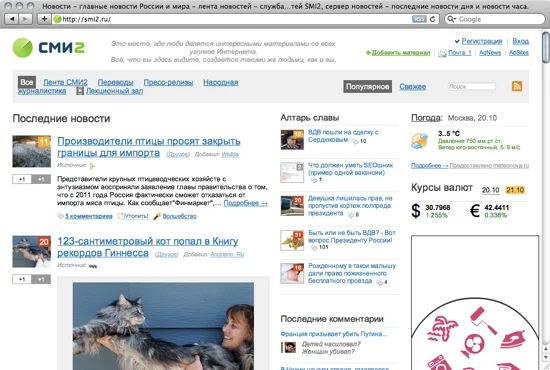Click the euro currency symbol
The height and width of the screenshot is (370, 550).
(x=475, y=211)
